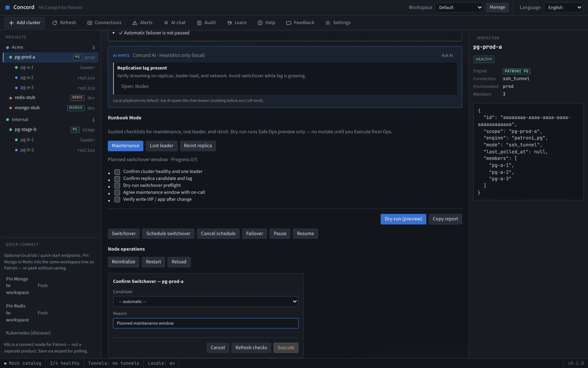Check Confirm cluster healthy and one leader
Viewport: 588px width, 368px height.
(117, 172)
